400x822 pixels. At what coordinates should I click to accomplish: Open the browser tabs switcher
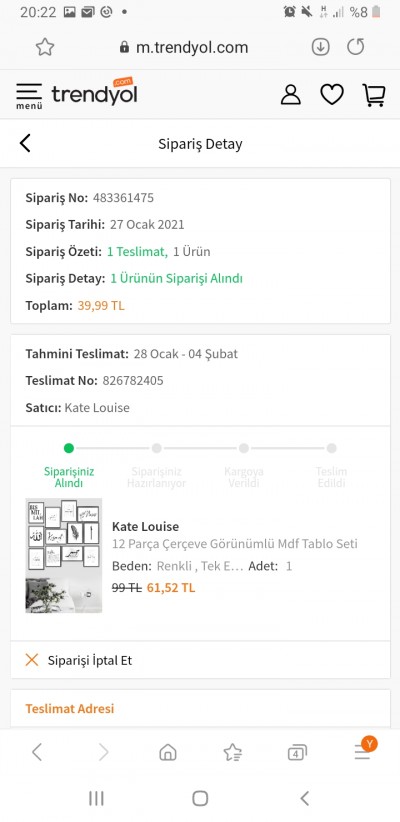tap(297, 753)
